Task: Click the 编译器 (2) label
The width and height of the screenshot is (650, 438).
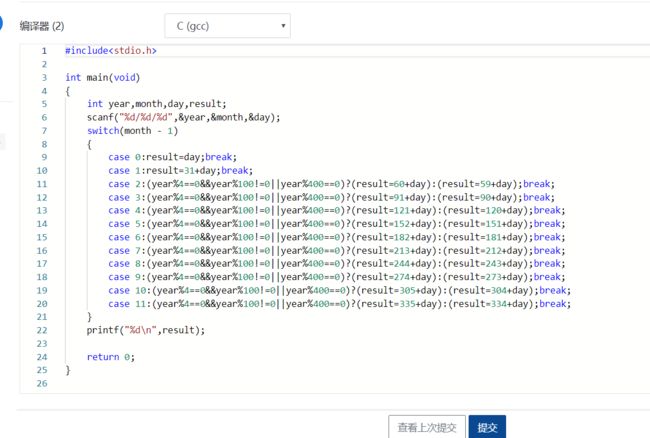Action: (x=42, y=26)
